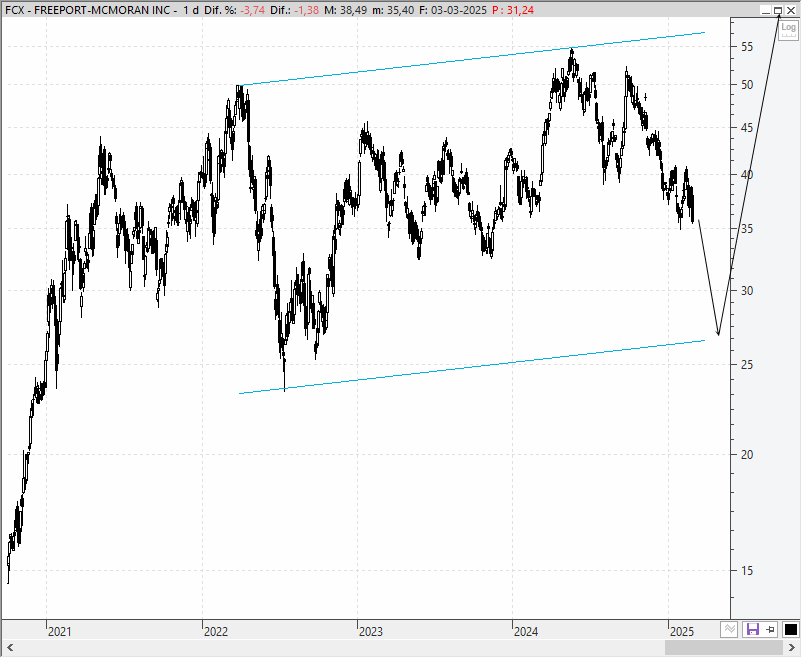
Task: Click the right scroll arrow
Action: click(792, 647)
